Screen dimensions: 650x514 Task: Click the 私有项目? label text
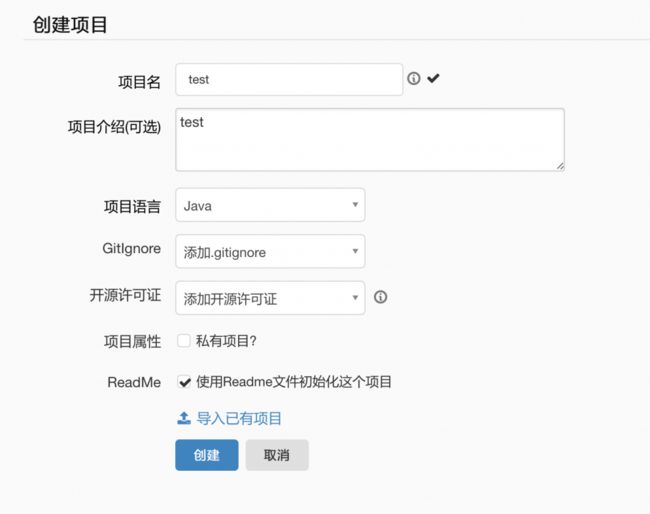pyautogui.click(x=226, y=341)
